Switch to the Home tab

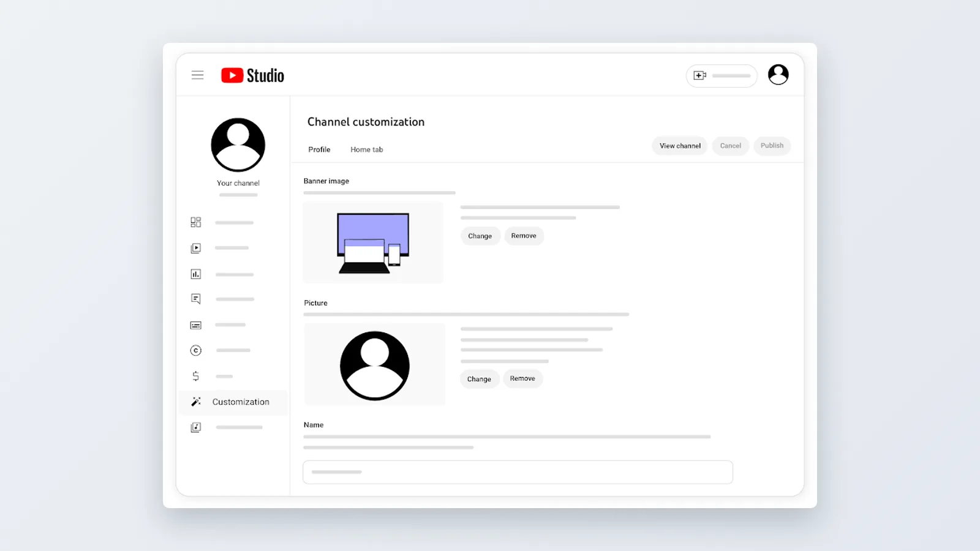tap(366, 149)
